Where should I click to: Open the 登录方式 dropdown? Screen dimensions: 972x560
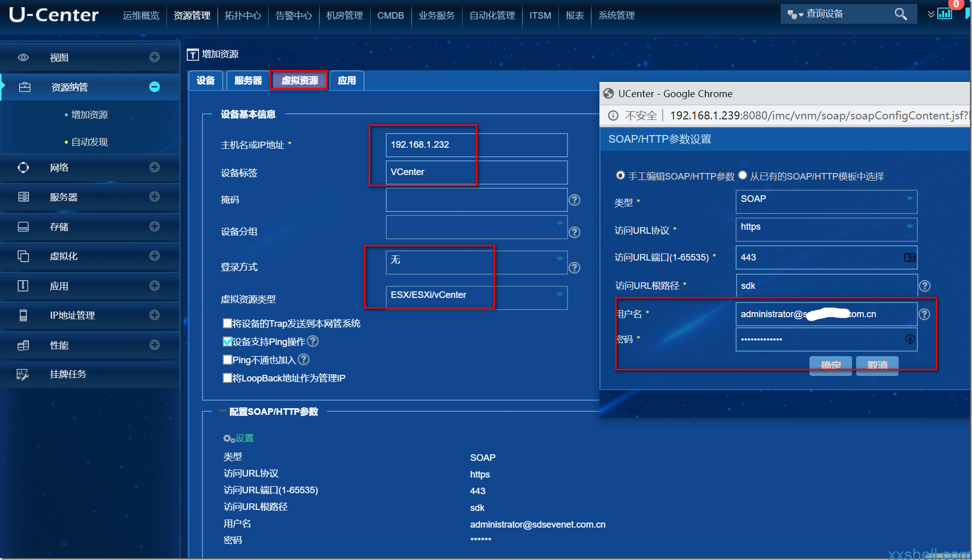[x=476, y=263]
